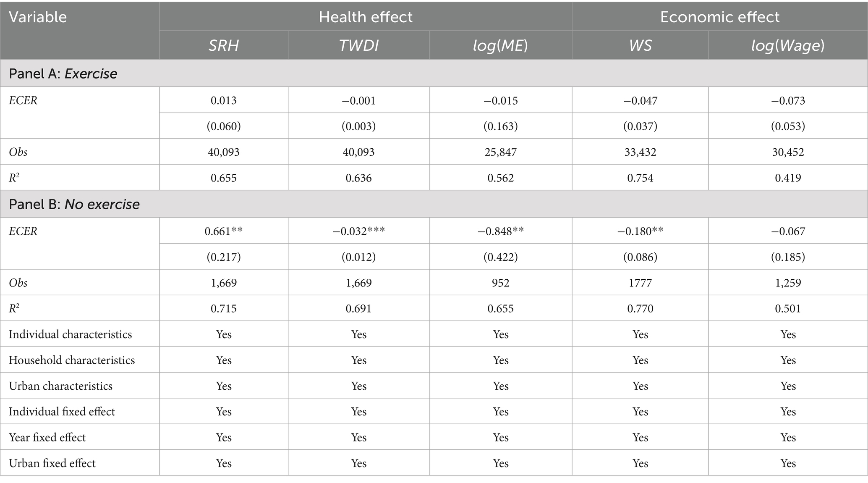
Task: Click the 'Individual characteristics' row label
Action: point(70,334)
